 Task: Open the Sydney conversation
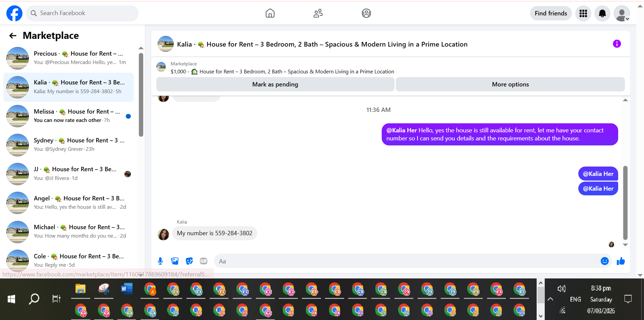(x=68, y=145)
